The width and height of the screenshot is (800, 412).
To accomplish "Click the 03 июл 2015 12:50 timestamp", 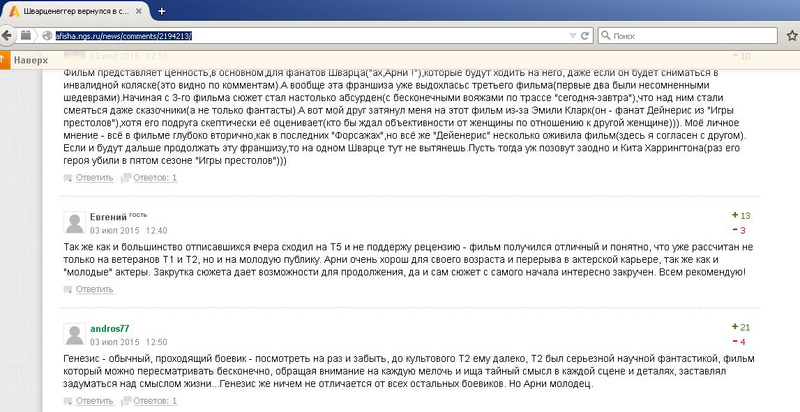I will click(129, 342).
